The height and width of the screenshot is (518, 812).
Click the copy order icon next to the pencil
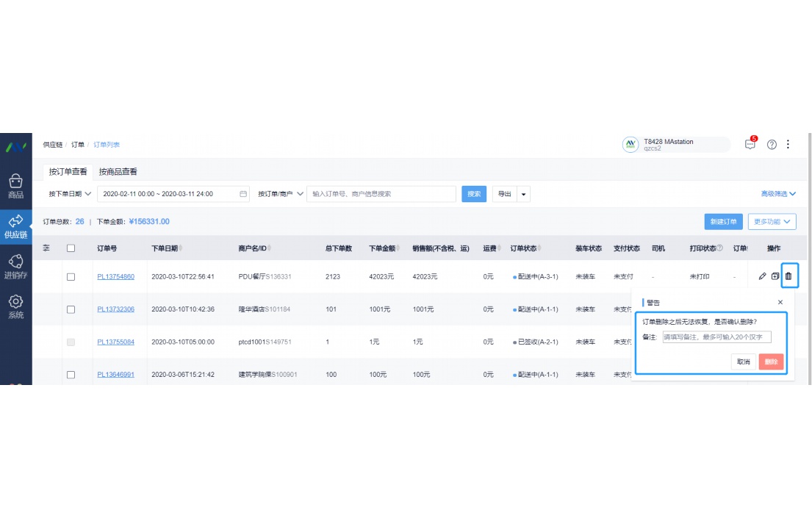click(x=775, y=276)
